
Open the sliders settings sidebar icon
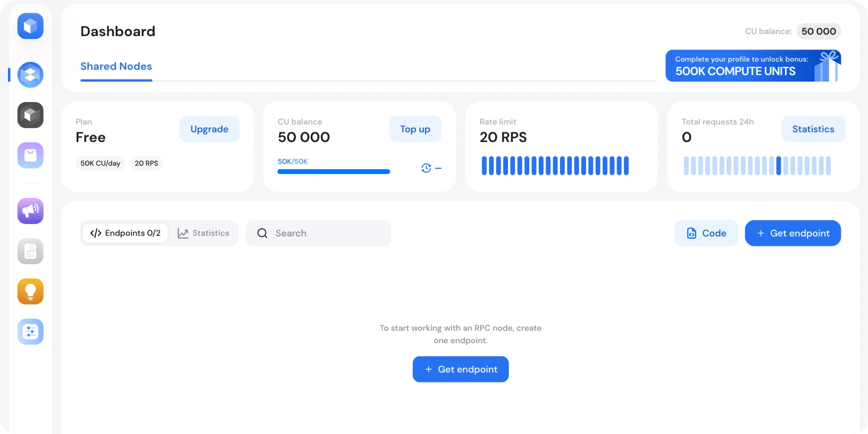click(30, 332)
